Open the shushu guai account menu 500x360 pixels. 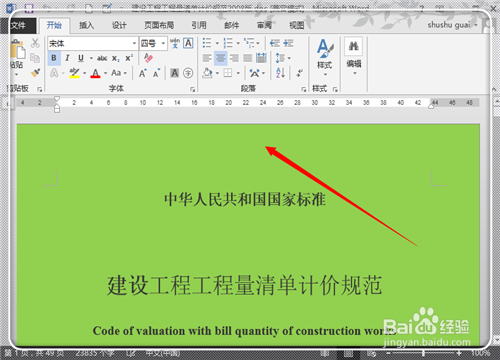click(x=452, y=25)
